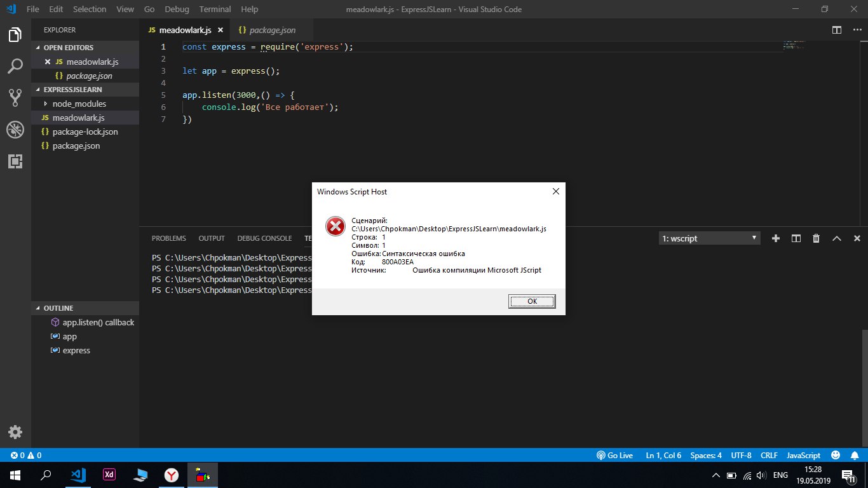Viewport: 868px width, 488px height.
Task: Open Source Control view in activity bar
Action: tap(15, 97)
